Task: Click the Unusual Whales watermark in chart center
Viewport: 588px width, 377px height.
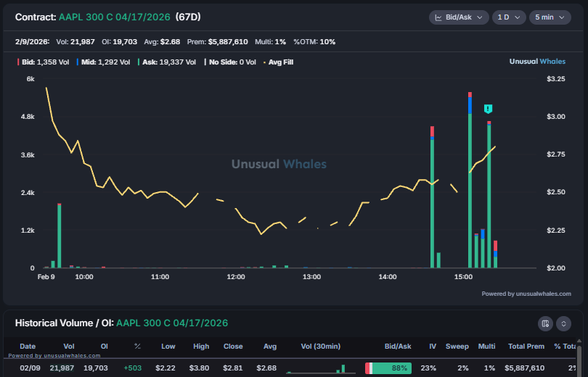Action: (x=279, y=165)
